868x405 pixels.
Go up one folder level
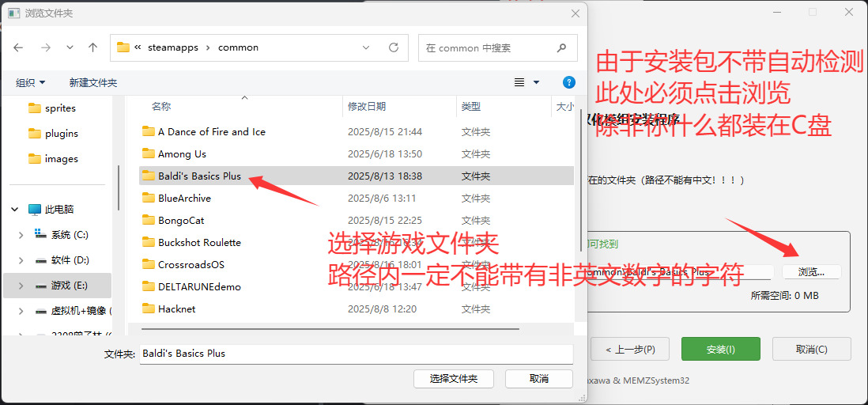coord(93,47)
